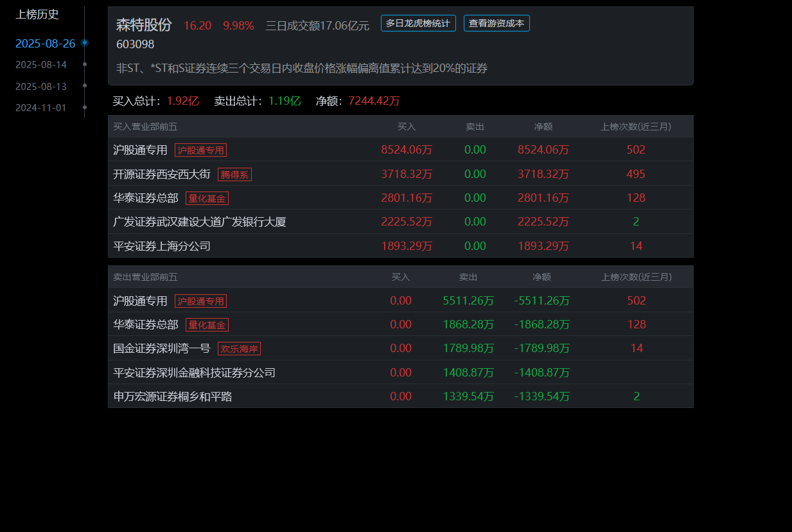
Task: Click 净额 column header in sell table
Action: [x=541, y=277]
